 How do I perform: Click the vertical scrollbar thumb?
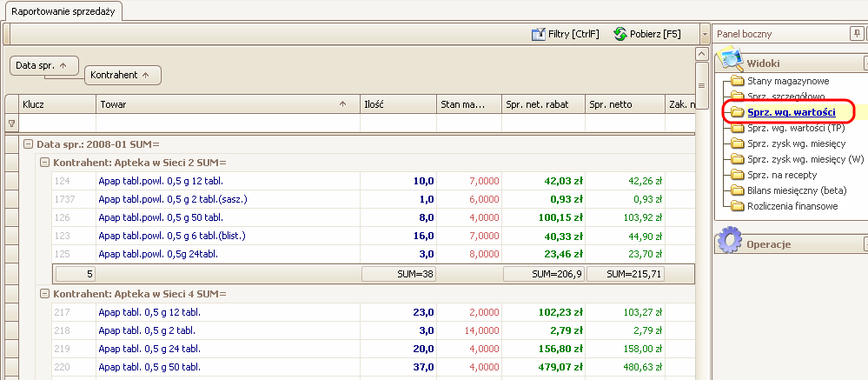point(701,85)
